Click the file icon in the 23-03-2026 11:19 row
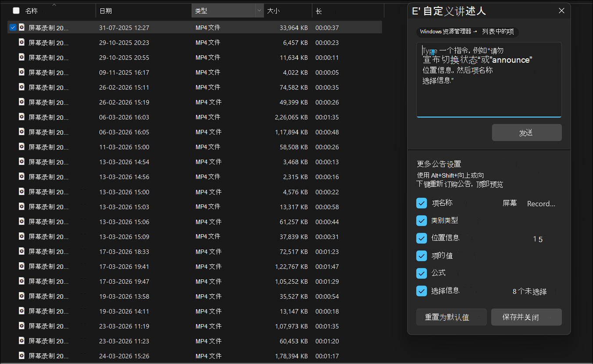This screenshot has width=593, height=364. 21,326
